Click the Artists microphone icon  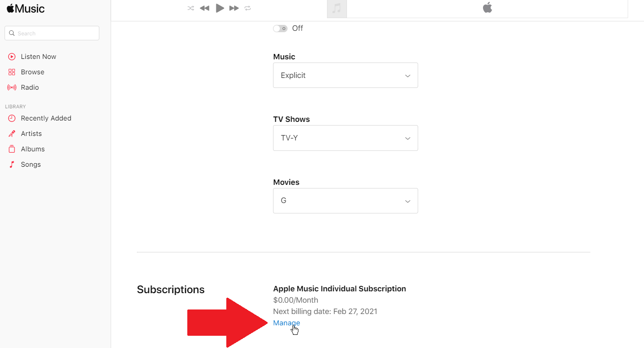pyautogui.click(x=12, y=134)
